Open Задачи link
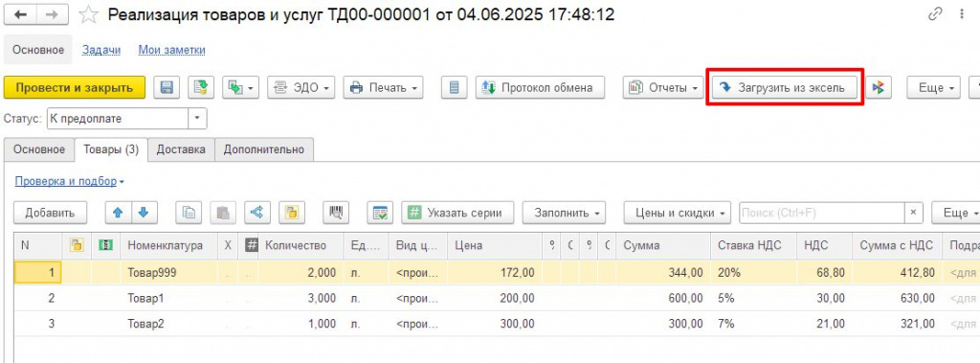The image size is (980, 363). pos(101,50)
